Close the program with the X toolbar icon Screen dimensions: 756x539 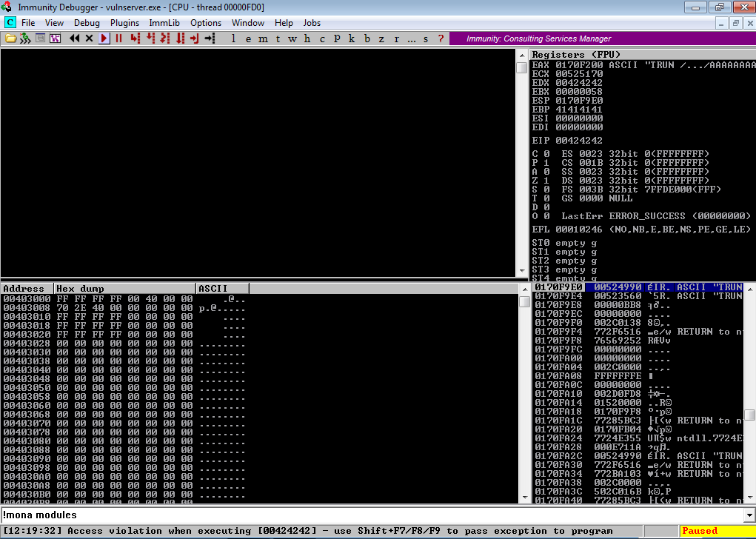(89, 38)
